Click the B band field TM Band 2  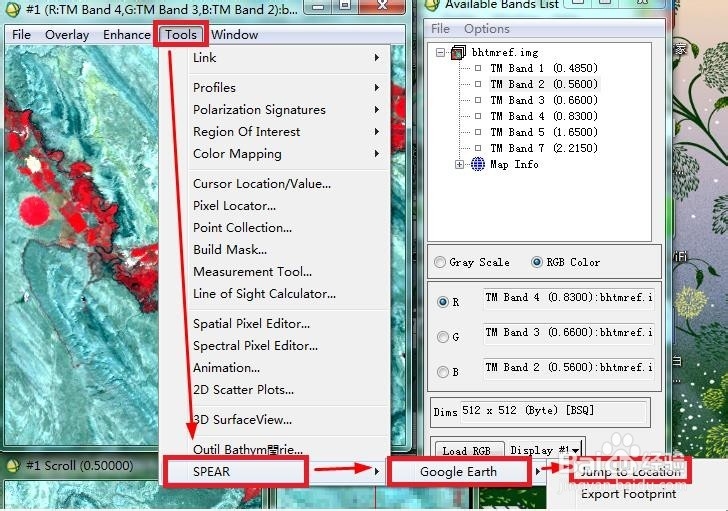point(569,368)
